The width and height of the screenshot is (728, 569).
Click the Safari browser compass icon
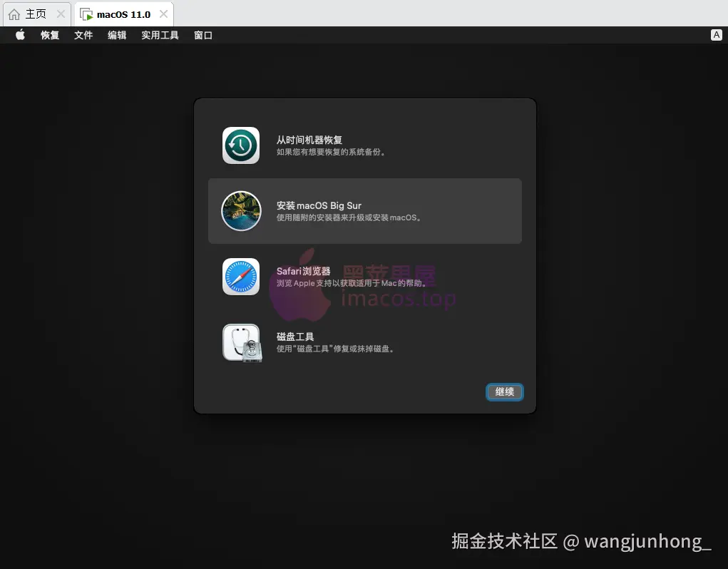click(240, 277)
